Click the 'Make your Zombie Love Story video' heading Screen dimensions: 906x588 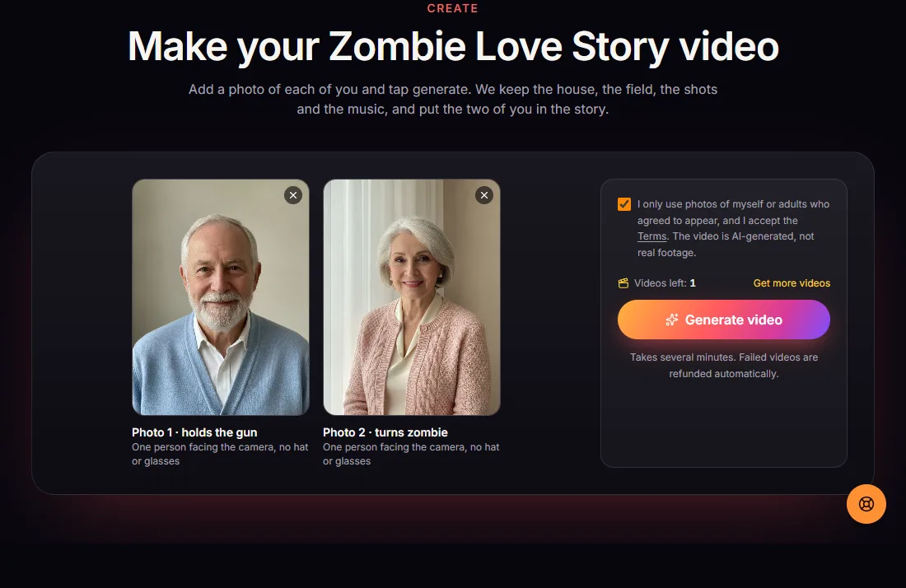[x=453, y=46]
